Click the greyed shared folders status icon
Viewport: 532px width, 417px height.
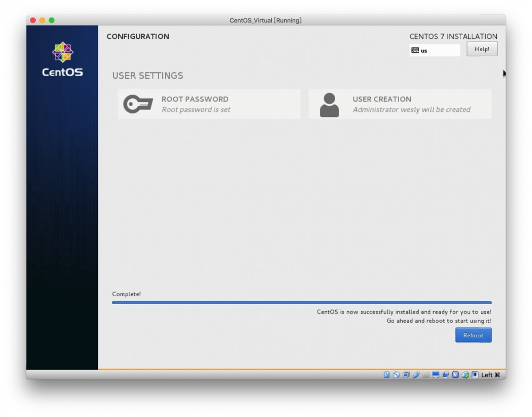coord(426,375)
